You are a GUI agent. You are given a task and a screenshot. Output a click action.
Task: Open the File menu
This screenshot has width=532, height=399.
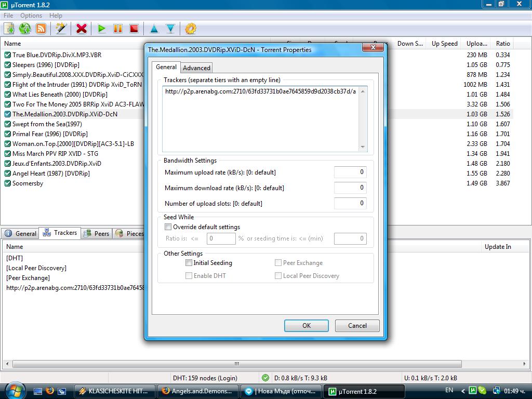pos(8,15)
